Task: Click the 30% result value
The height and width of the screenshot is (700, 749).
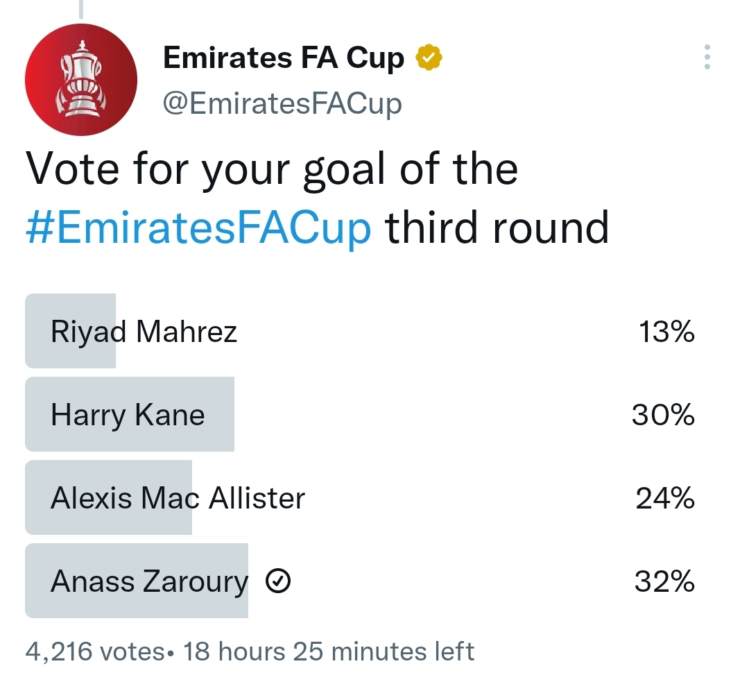Action: coord(663,415)
